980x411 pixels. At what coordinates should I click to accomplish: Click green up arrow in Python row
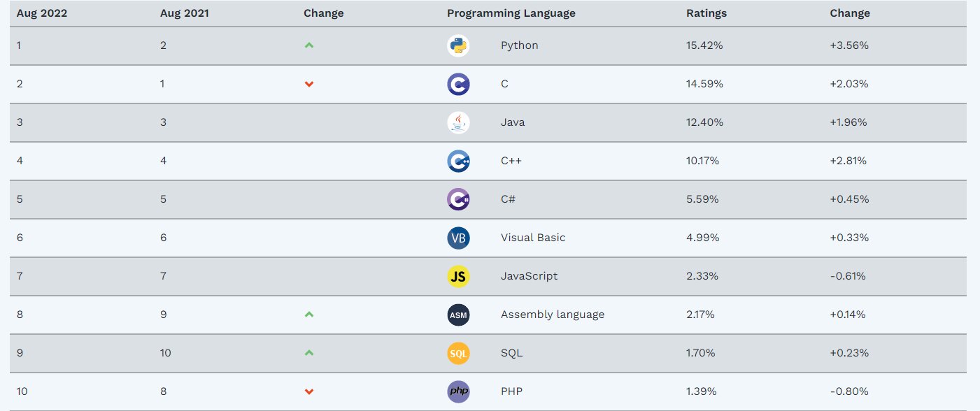pos(309,45)
